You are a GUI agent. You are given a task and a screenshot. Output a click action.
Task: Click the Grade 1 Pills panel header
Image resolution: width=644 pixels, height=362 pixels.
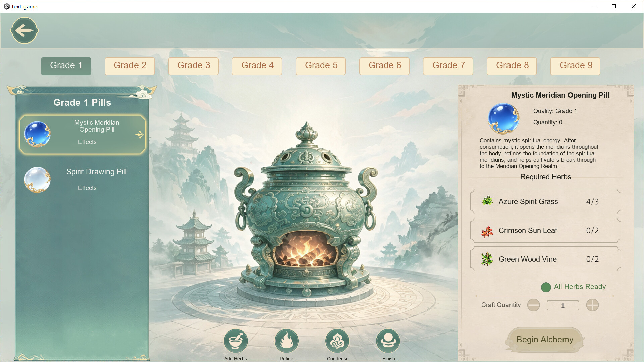pos(82,103)
